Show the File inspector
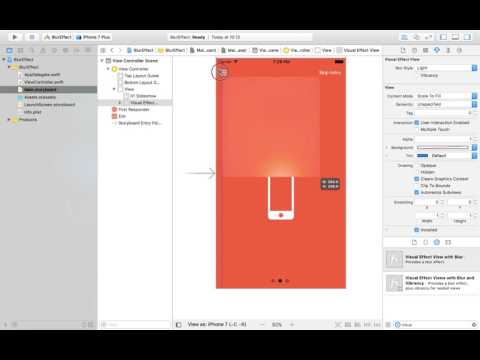The width and height of the screenshot is (480, 360). click(x=403, y=50)
